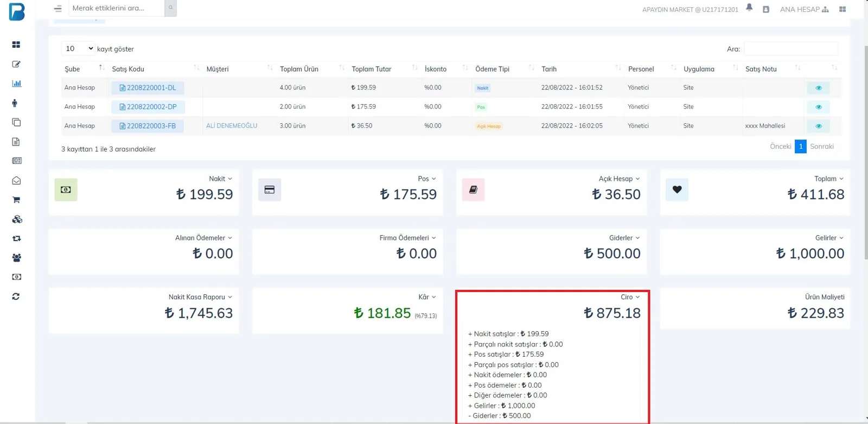Open the notifications bell icon
868x424 pixels.
[749, 8]
